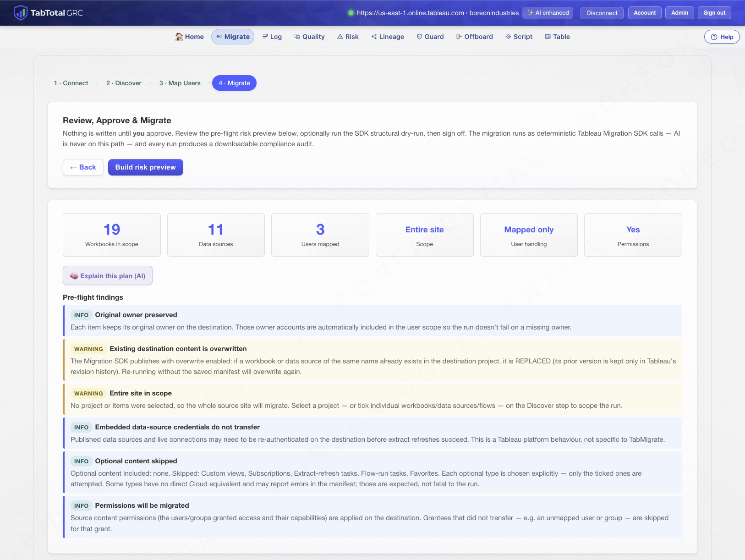Go to the Offboard page

coord(475,37)
